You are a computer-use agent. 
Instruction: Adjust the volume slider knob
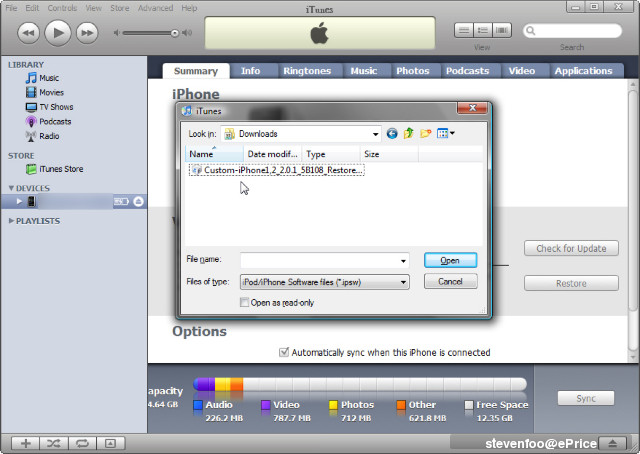(175, 33)
